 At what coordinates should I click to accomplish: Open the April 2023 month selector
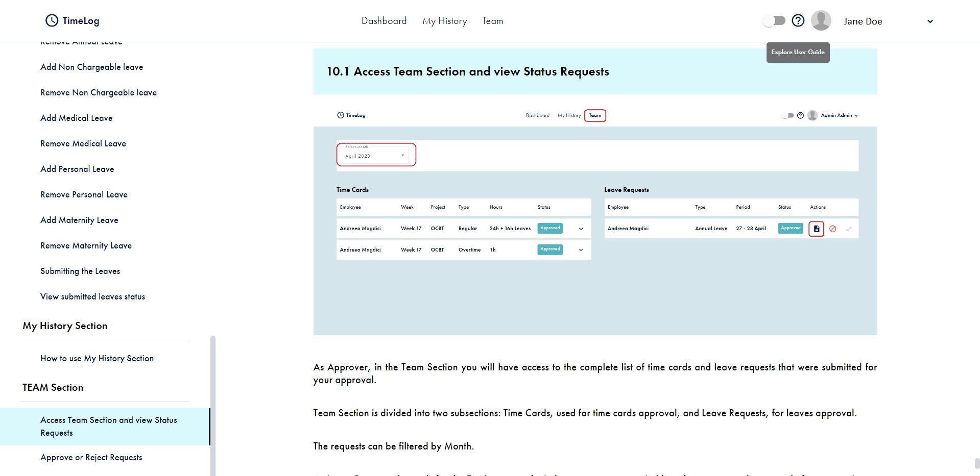pos(376,155)
